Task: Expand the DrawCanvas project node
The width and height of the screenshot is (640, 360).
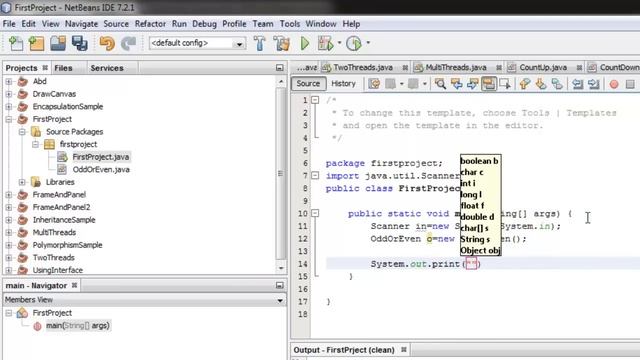Action: 9,94
